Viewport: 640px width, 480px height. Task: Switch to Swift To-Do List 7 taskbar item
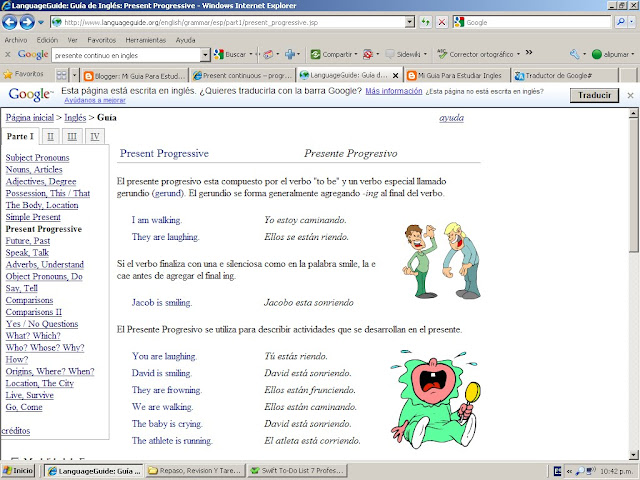297,471
